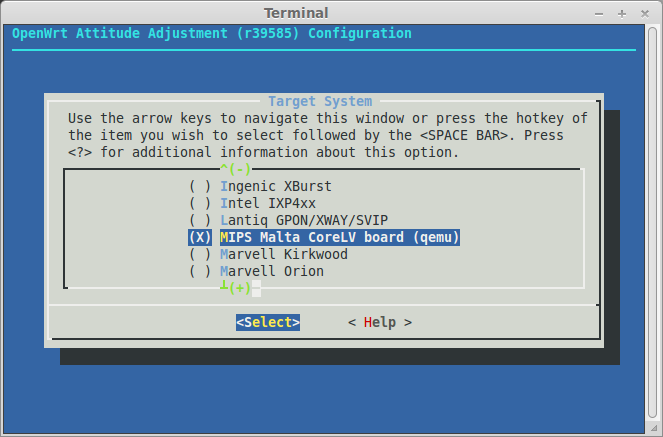Confirm with the <Select> button
The height and width of the screenshot is (437, 663).
(268, 322)
